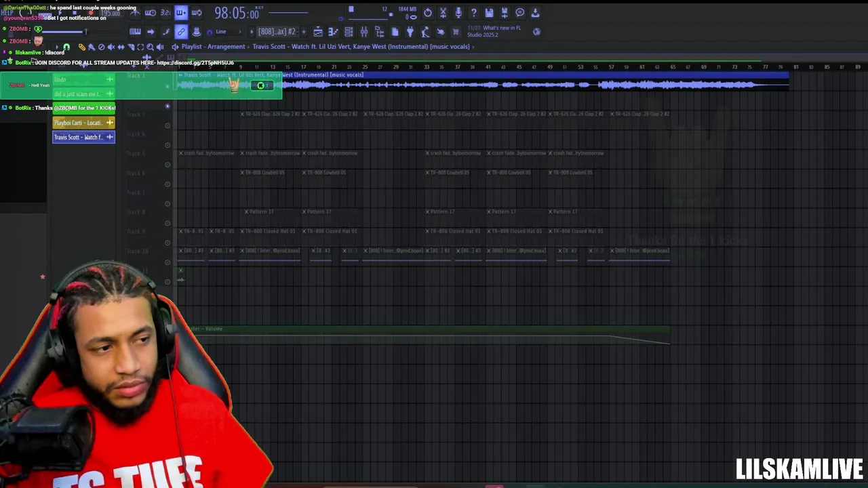Viewport: 868px width, 488px height.
Task: Show the Playlist view icon
Action: pos(318,32)
